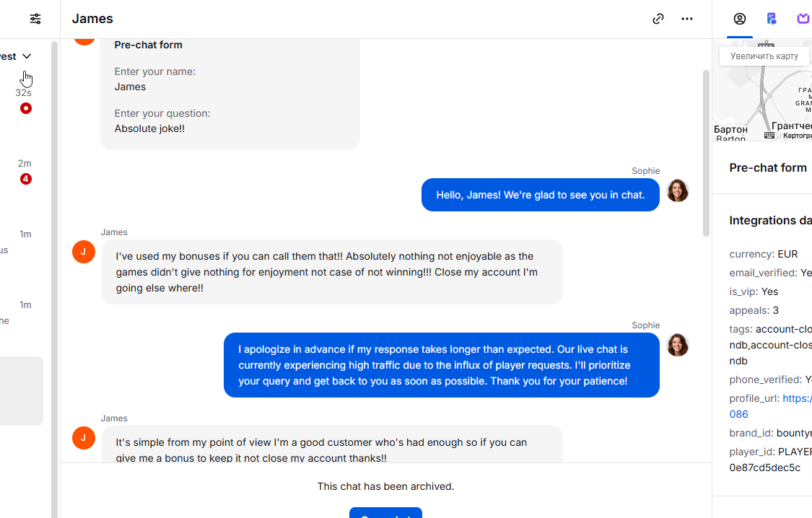812x518 pixels.
Task: Click the conversation scrollbar thumb
Action: pyautogui.click(x=706, y=152)
